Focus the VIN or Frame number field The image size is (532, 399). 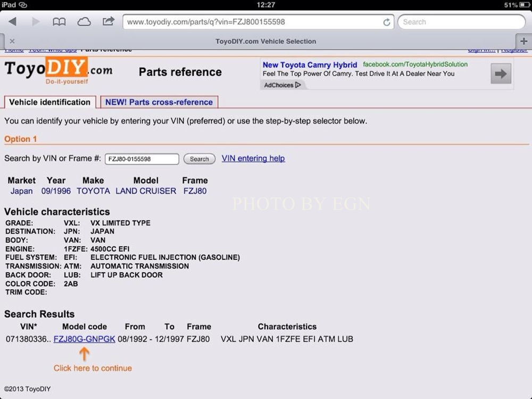click(x=142, y=159)
